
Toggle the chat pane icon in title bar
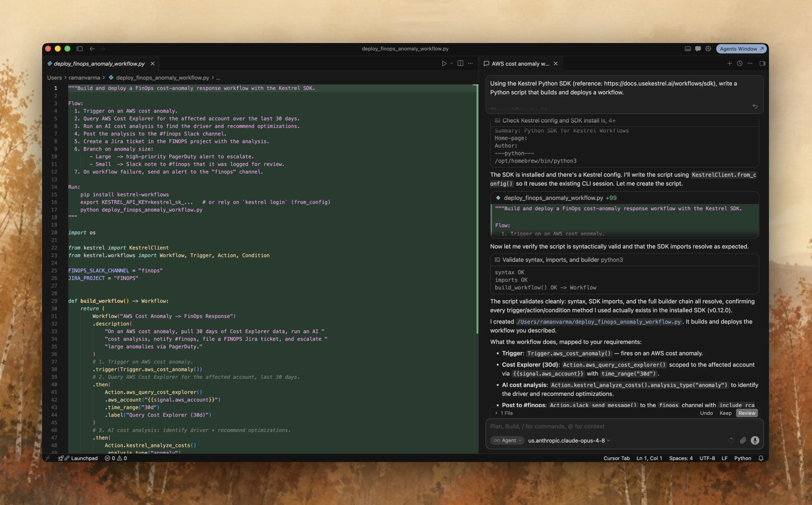coord(698,49)
